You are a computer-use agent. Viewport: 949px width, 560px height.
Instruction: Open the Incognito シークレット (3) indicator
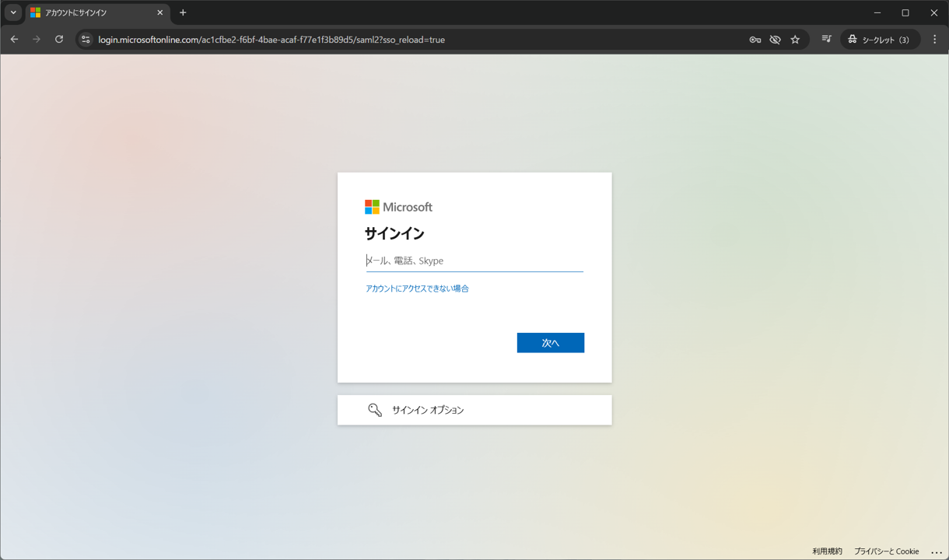880,40
